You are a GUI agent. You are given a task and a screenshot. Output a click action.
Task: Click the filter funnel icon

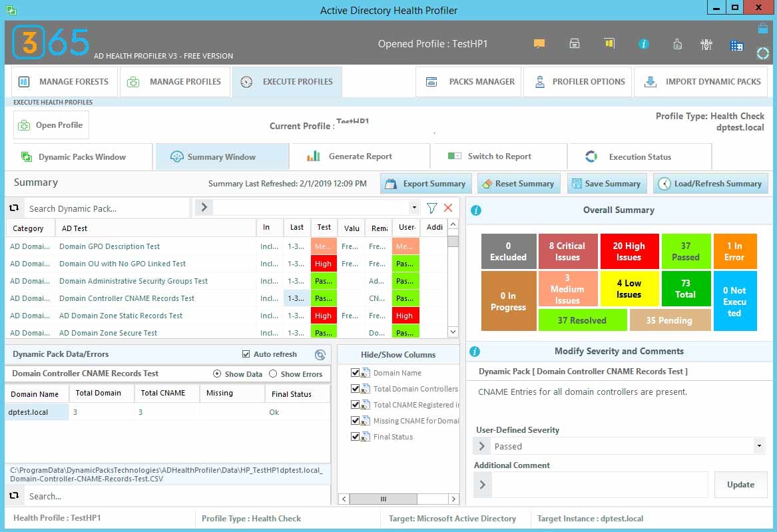pyautogui.click(x=431, y=208)
